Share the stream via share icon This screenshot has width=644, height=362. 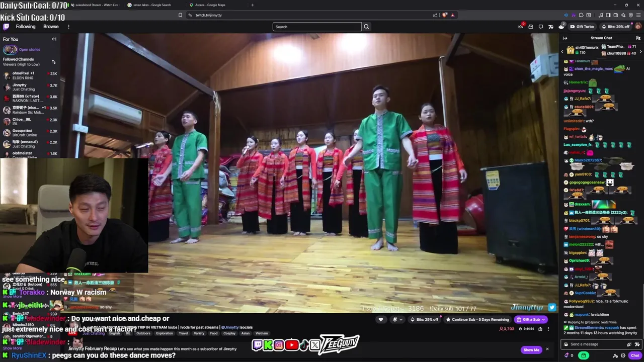[x=540, y=329]
